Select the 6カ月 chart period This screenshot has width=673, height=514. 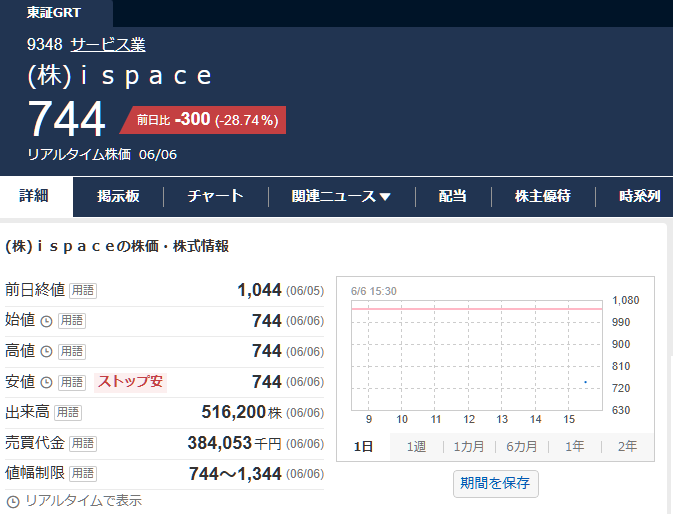(521, 447)
